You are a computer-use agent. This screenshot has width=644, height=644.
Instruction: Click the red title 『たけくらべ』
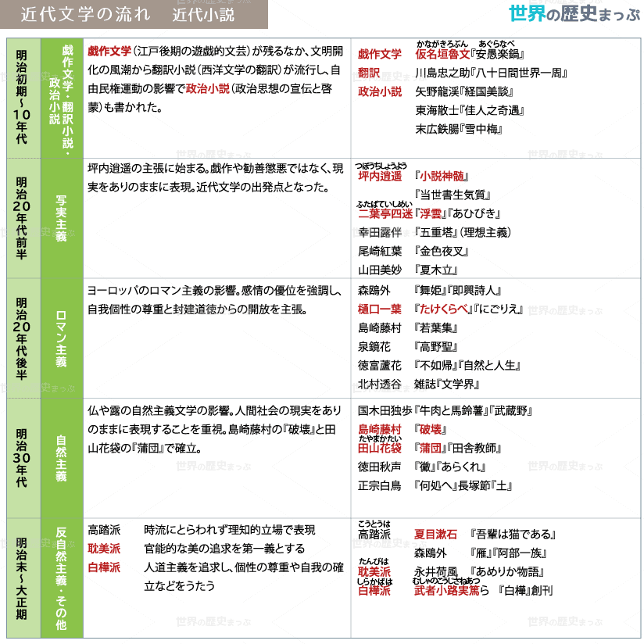[x=444, y=309]
